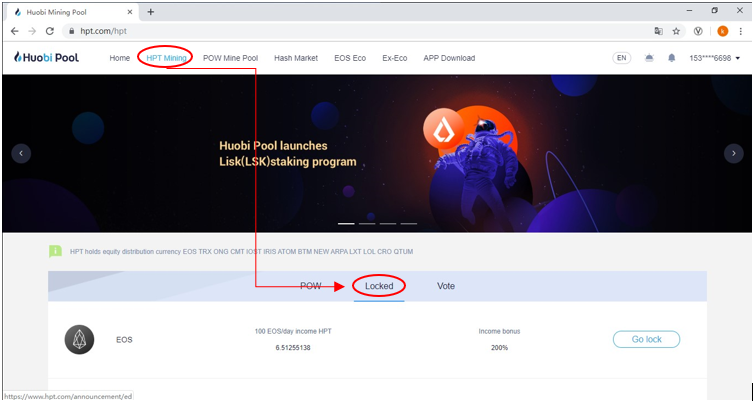Click the Go lock button for EOS
Image resolution: width=756 pixels, height=405 pixels.
[x=646, y=339]
